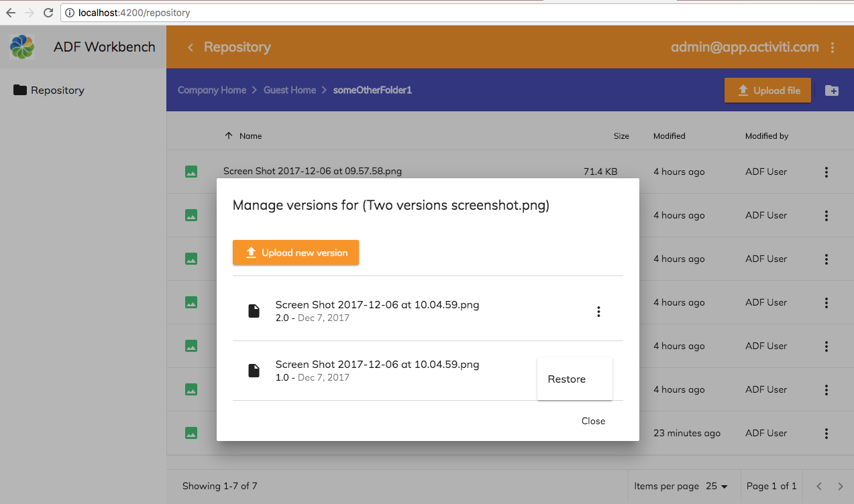Sort by the Name column header
The image size is (854, 504).
tap(250, 136)
